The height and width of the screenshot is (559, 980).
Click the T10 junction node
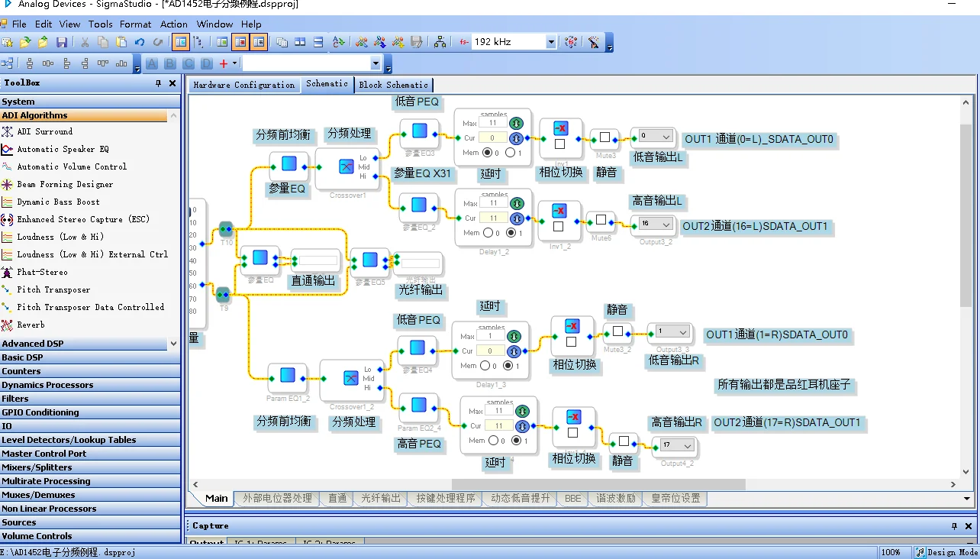tap(225, 229)
